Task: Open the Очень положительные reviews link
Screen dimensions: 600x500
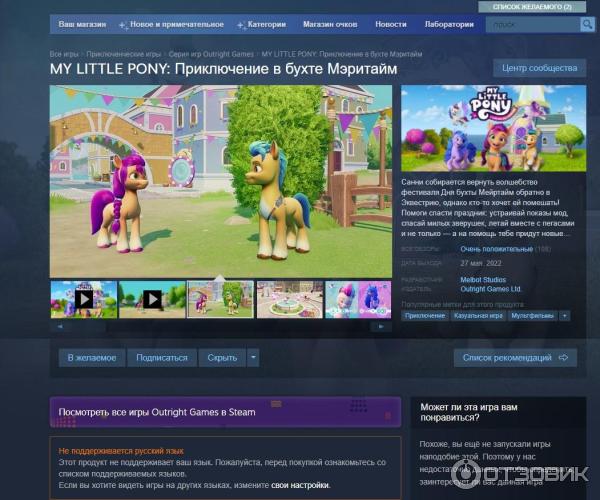Action: pyautogui.click(x=497, y=249)
